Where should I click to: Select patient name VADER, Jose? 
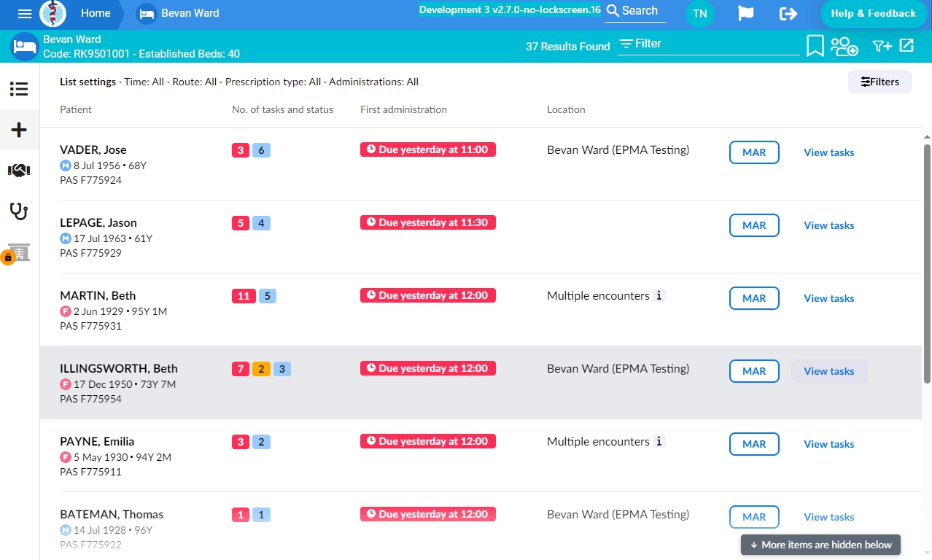pyautogui.click(x=93, y=149)
